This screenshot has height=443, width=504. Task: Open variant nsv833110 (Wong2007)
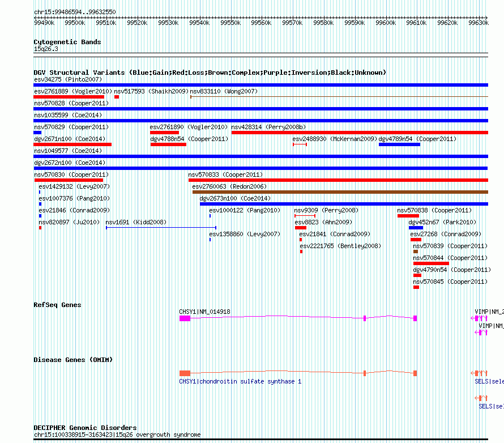pos(224,91)
